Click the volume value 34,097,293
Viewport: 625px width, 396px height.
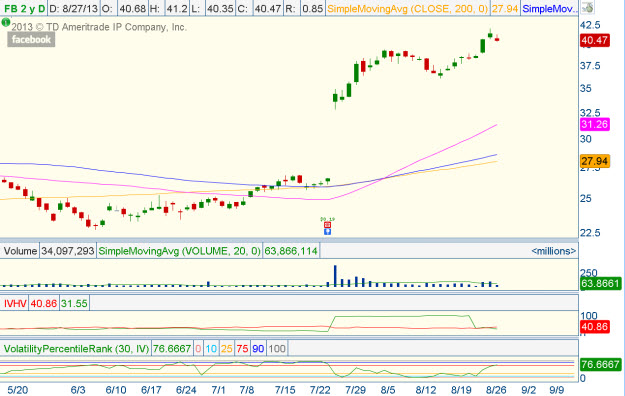point(68,251)
